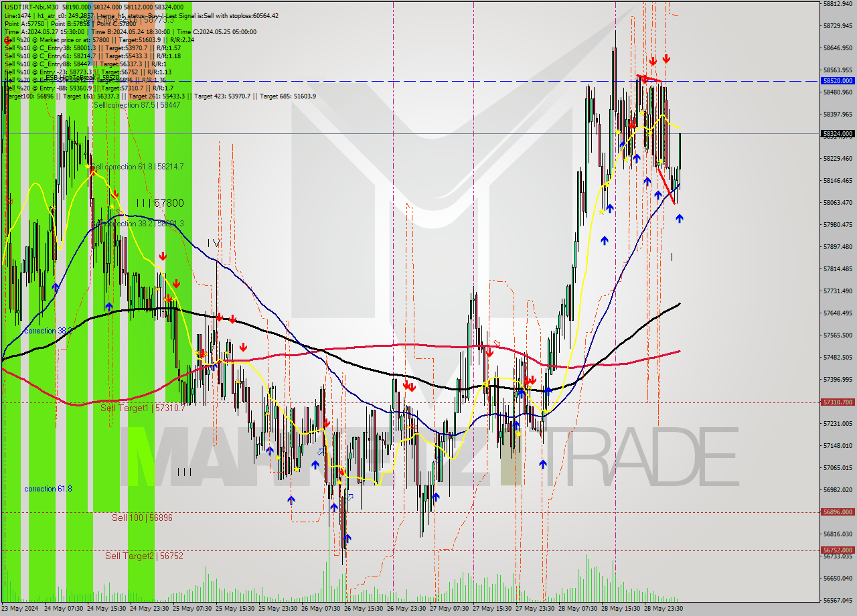Click the '26 May 07:30' time axis label
This screenshot has width=857, height=616.
[x=321, y=609]
